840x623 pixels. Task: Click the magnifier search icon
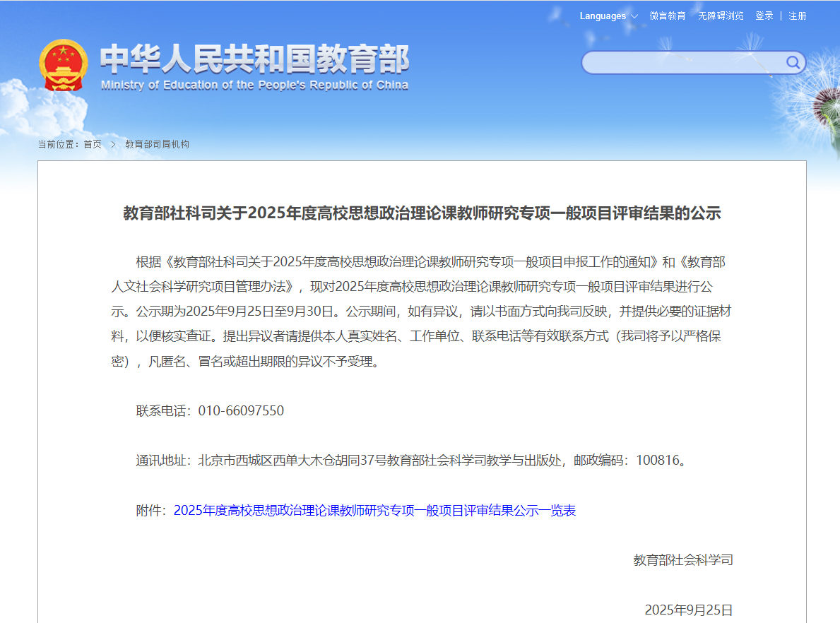point(793,63)
